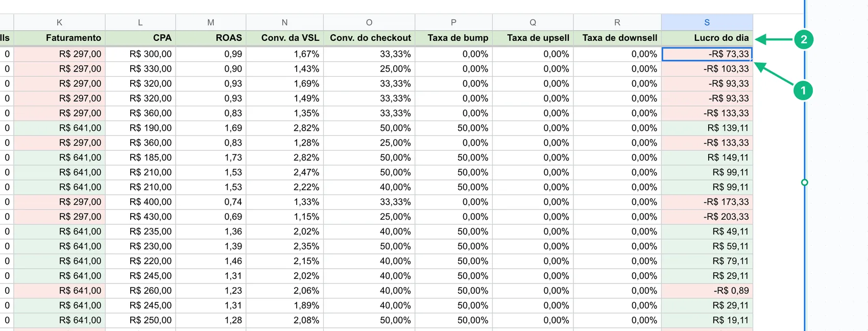Click annotation marker number 1

(803, 90)
